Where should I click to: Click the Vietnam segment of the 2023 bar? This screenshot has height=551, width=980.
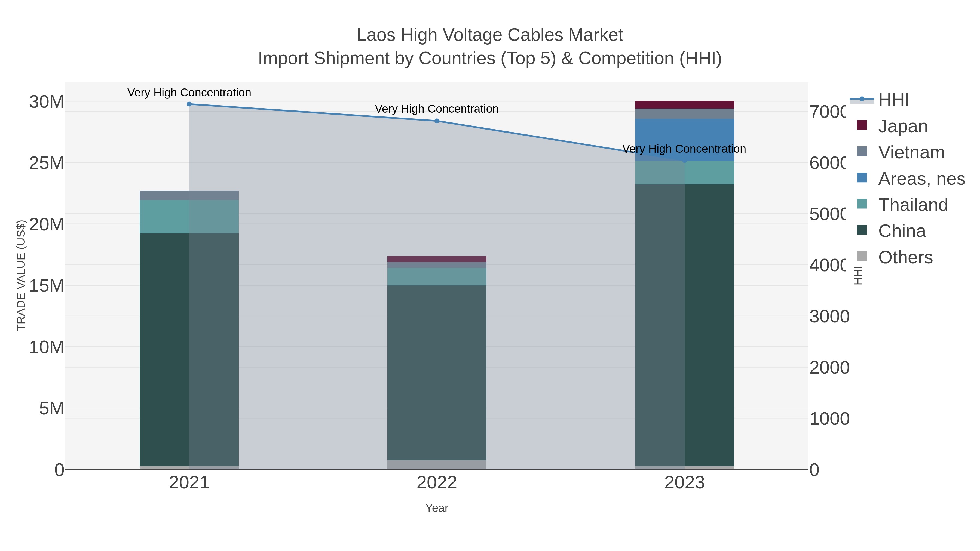(x=684, y=114)
